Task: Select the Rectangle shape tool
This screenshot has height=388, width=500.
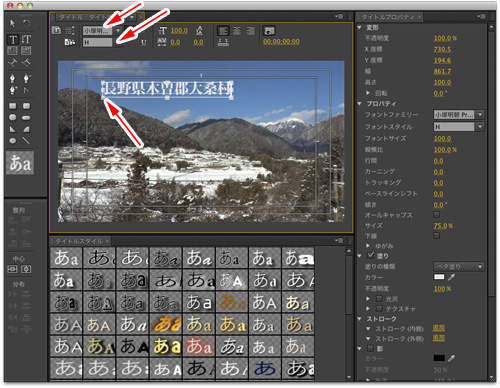Action: click(x=13, y=106)
